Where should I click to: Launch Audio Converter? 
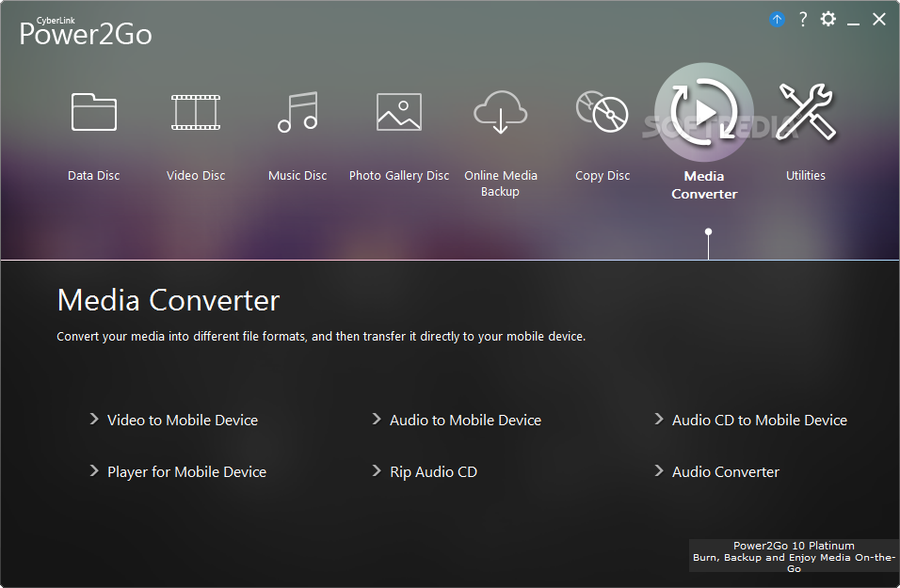(726, 471)
